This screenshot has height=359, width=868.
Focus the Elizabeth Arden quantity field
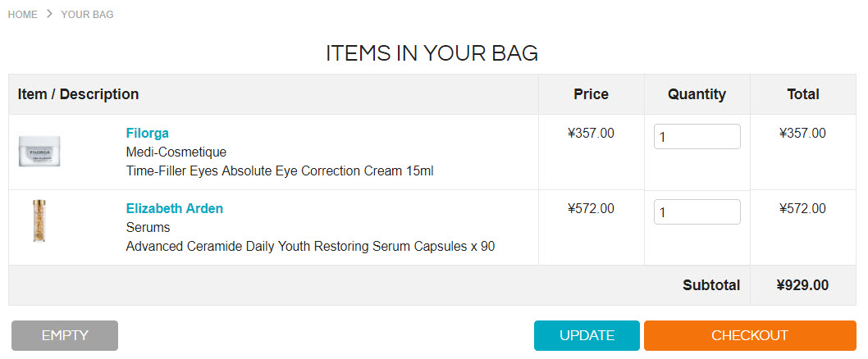tap(697, 211)
